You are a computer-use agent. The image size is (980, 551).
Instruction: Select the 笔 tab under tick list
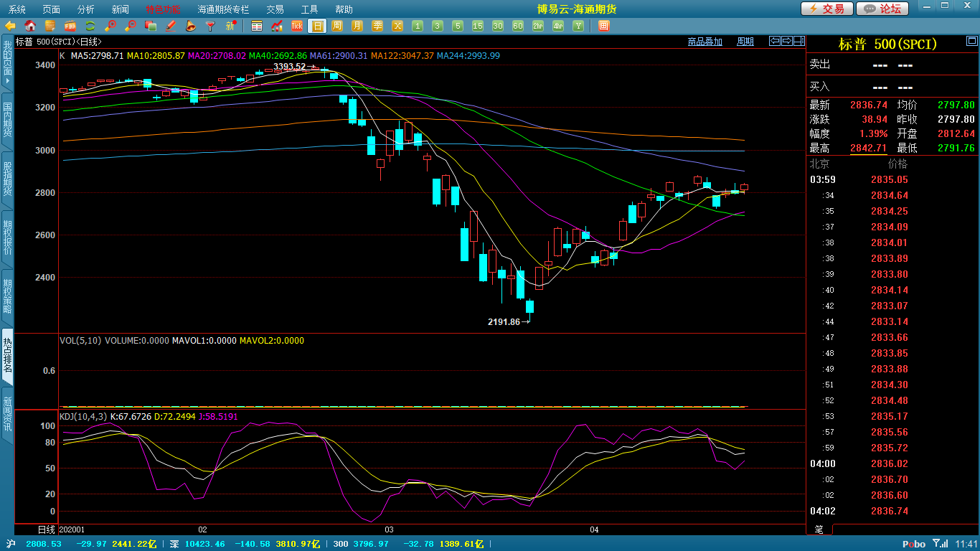click(x=819, y=529)
